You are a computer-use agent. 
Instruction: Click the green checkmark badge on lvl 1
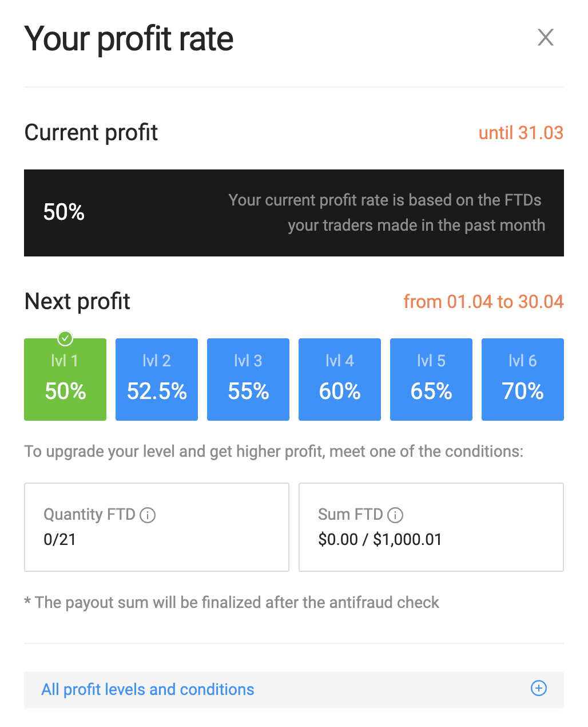click(x=65, y=338)
